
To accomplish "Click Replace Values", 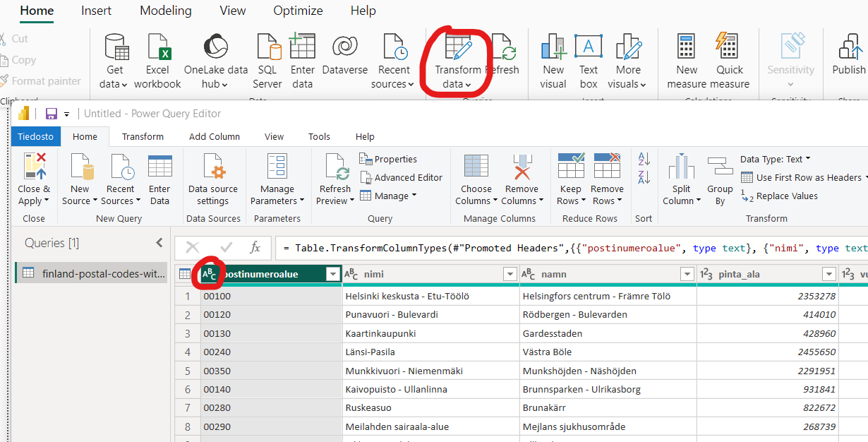I will [x=779, y=196].
